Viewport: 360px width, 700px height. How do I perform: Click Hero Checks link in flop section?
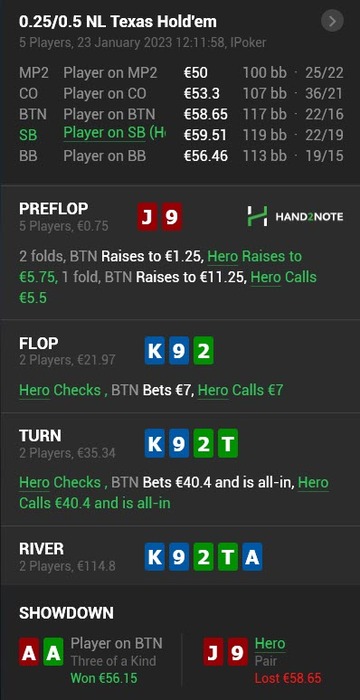(x=59, y=391)
